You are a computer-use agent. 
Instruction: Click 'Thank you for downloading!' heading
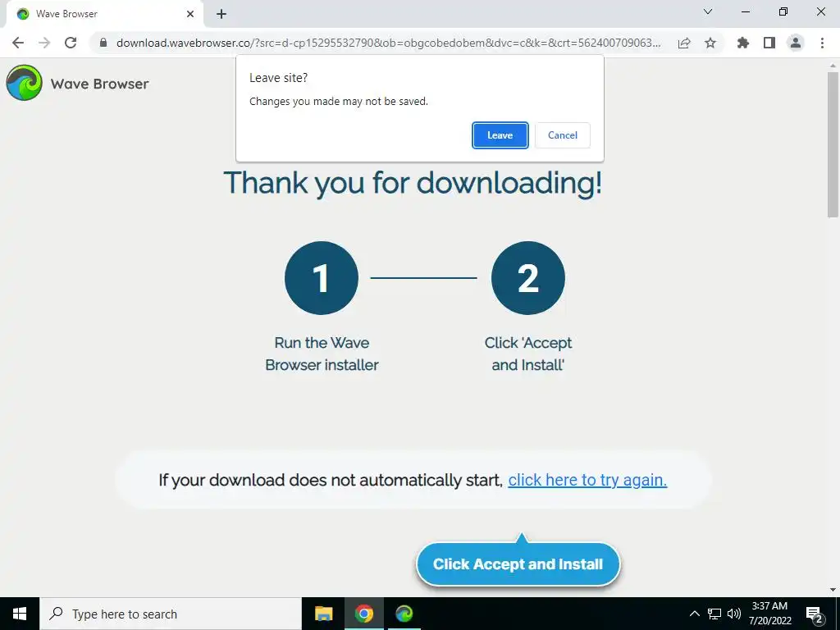(x=413, y=183)
